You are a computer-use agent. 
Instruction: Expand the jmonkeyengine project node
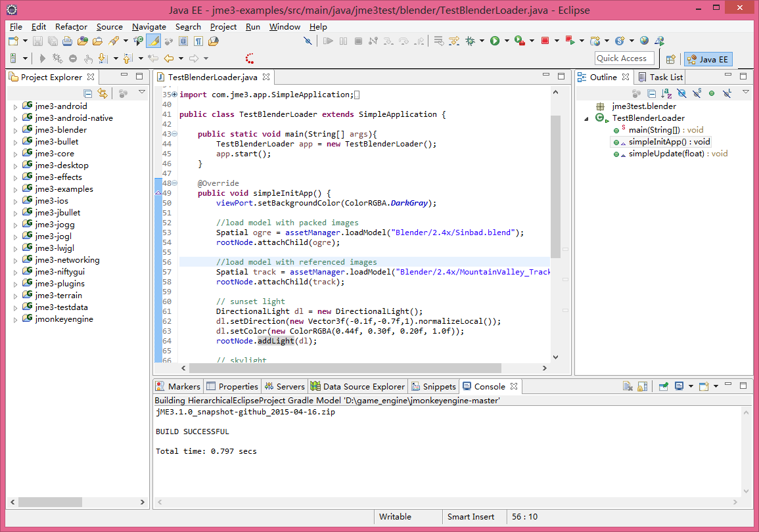(15, 320)
